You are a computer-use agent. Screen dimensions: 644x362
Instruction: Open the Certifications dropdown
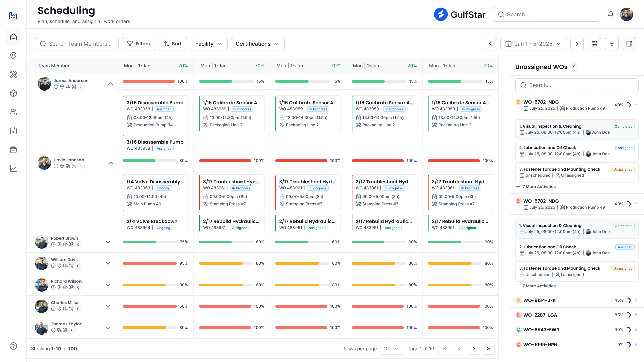coord(258,44)
